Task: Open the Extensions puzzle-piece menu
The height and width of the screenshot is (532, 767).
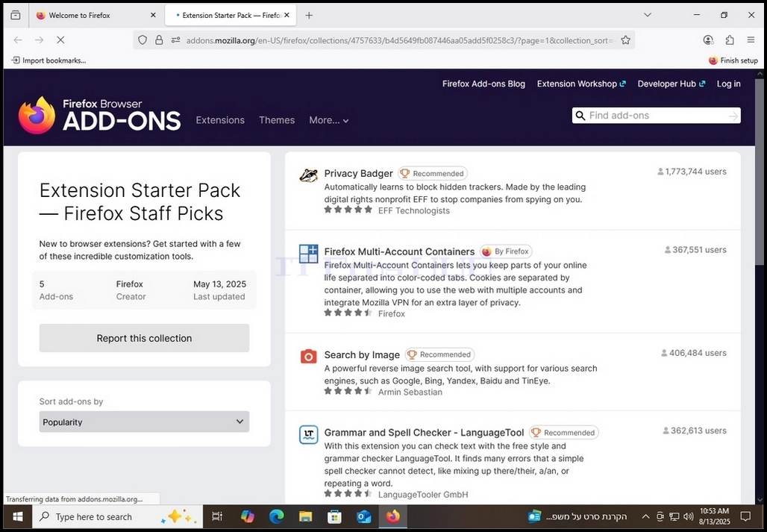Action: pyautogui.click(x=730, y=40)
